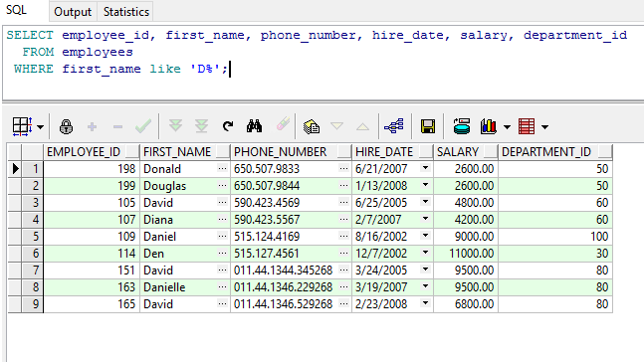Click the linked query tree icon
The width and height of the screenshot is (644, 362).
(x=394, y=126)
